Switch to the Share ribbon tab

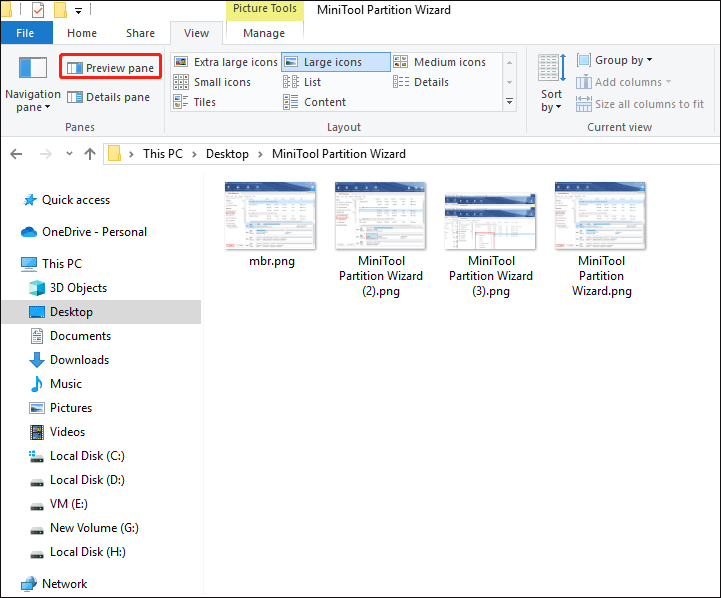140,33
